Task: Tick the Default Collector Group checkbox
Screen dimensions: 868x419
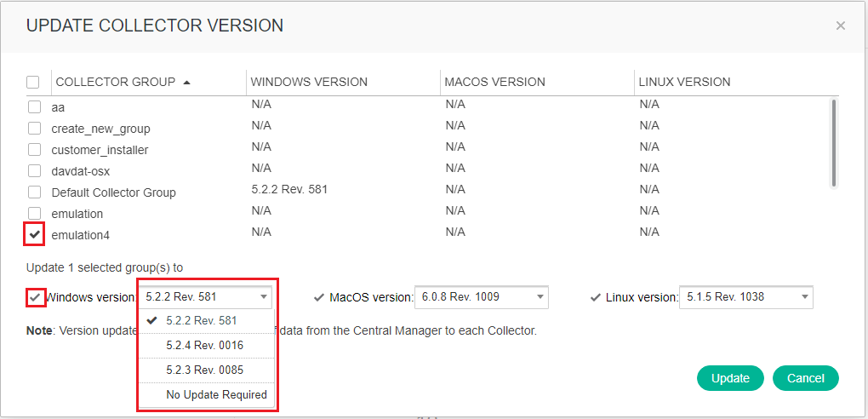Action: pyautogui.click(x=34, y=192)
